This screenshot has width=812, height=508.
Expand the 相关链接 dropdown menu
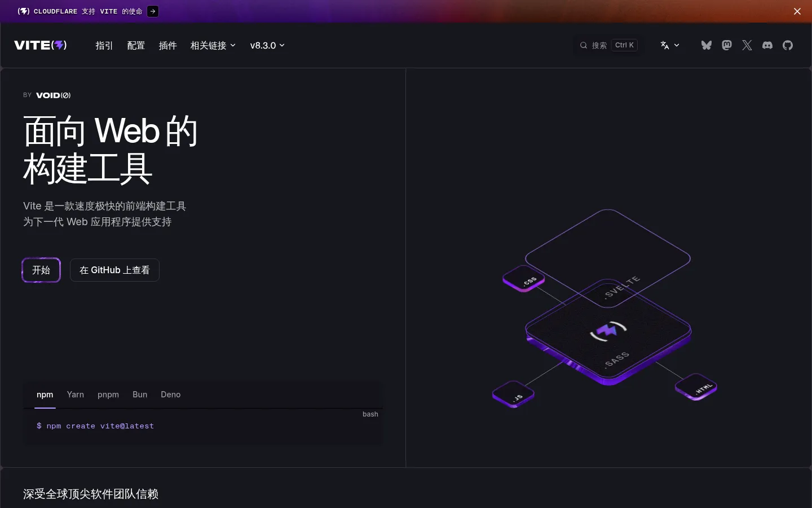[x=213, y=45]
